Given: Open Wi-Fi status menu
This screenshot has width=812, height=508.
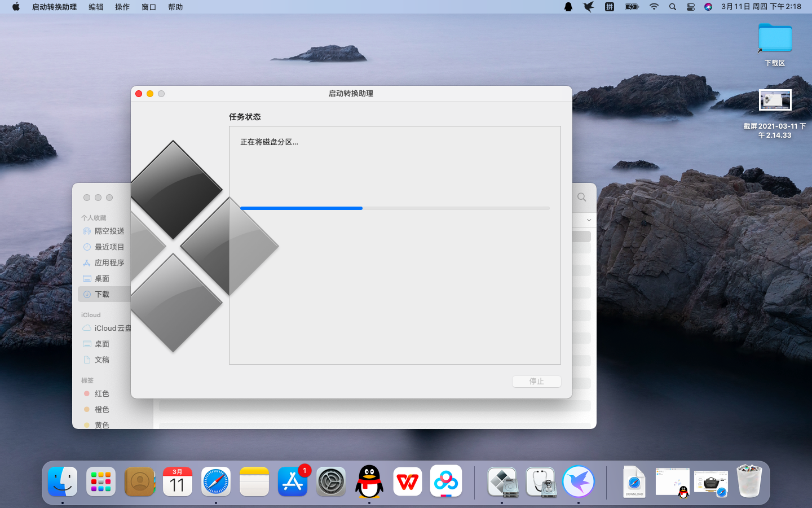Looking at the screenshot, I should (x=654, y=7).
